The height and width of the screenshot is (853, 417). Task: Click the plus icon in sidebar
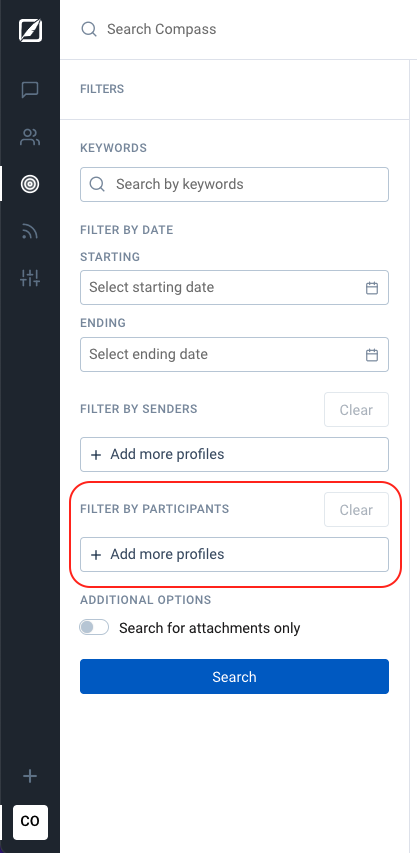(30, 776)
